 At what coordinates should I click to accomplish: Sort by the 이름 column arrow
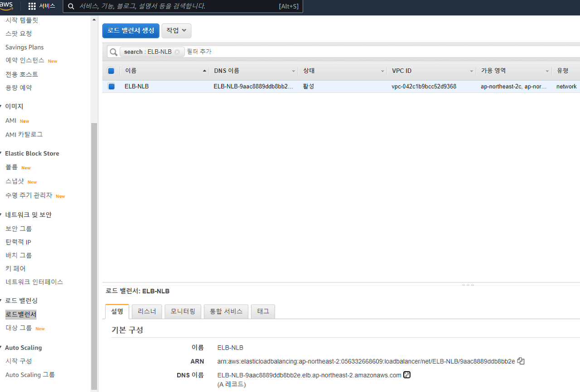[205, 72]
